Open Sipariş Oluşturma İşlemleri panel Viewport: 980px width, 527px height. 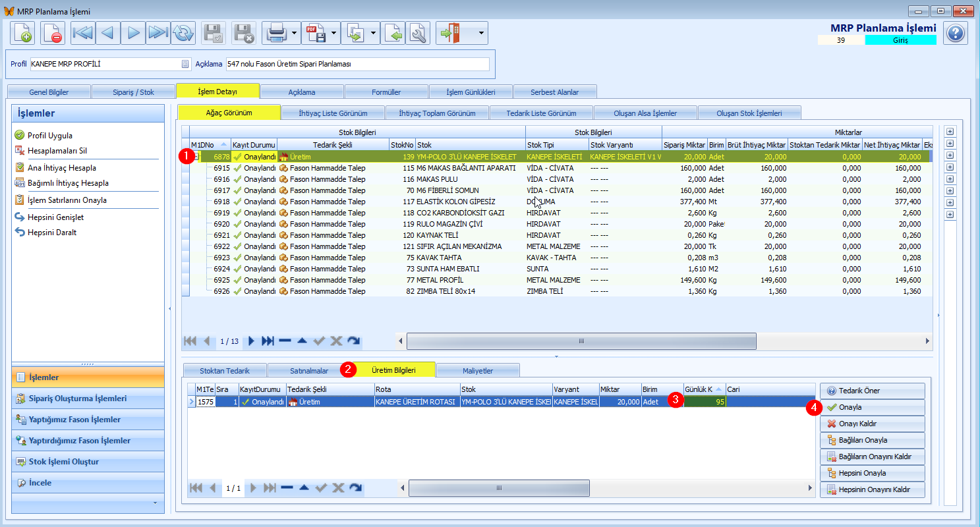[x=88, y=399]
